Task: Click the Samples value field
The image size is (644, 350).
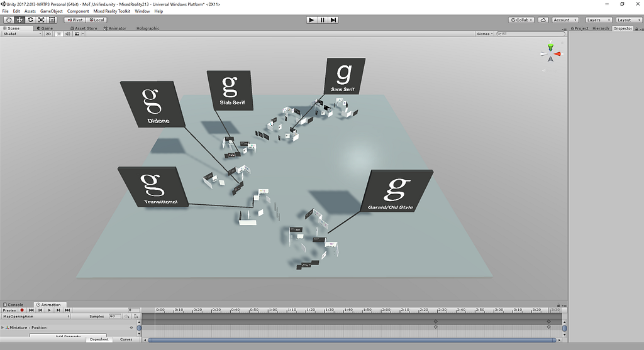Action: coord(114,316)
